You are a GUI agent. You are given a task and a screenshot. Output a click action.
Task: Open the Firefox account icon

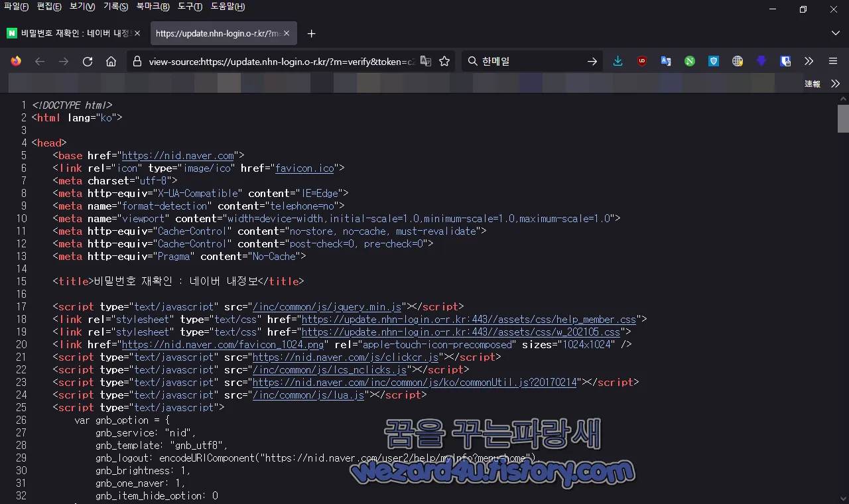16,61
